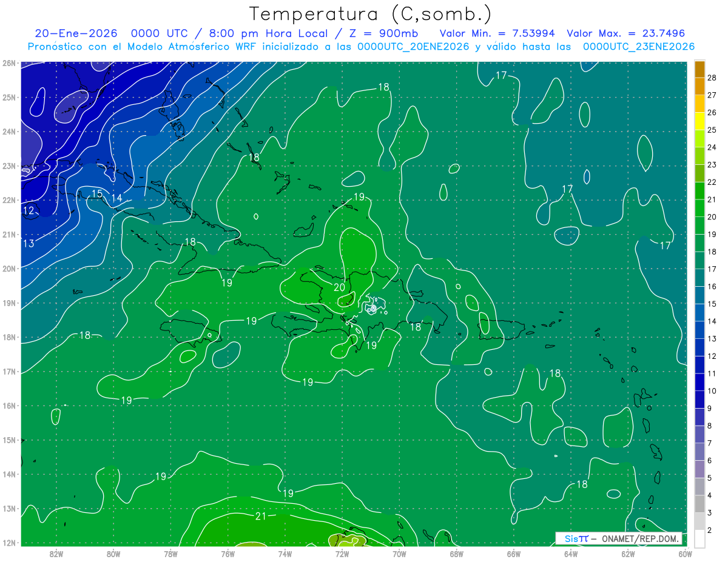Pick the dark blue swatch between 10 and 11
The width and height of the screenshot is (728, 562).
[x=699, y=382]
